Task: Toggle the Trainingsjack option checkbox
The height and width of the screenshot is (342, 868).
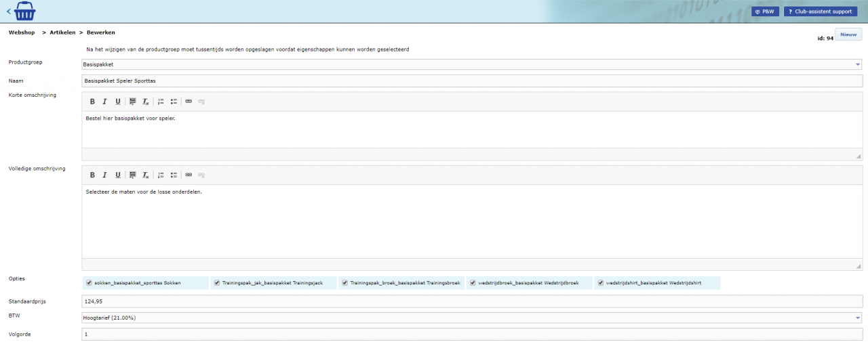Action: (x=216, y=282)
